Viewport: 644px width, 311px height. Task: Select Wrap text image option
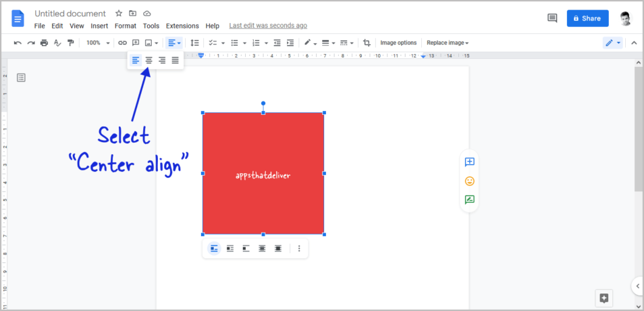pyautogui.click(x=230, y=249)
